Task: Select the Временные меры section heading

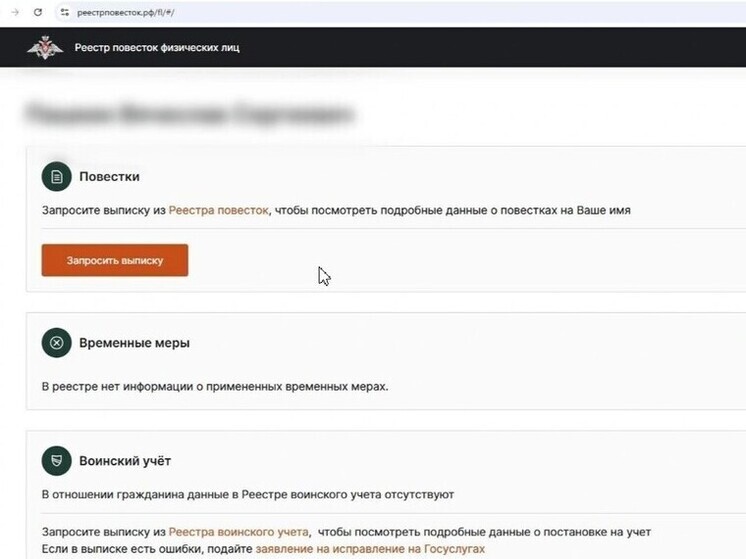Action: tap(134, 343)
